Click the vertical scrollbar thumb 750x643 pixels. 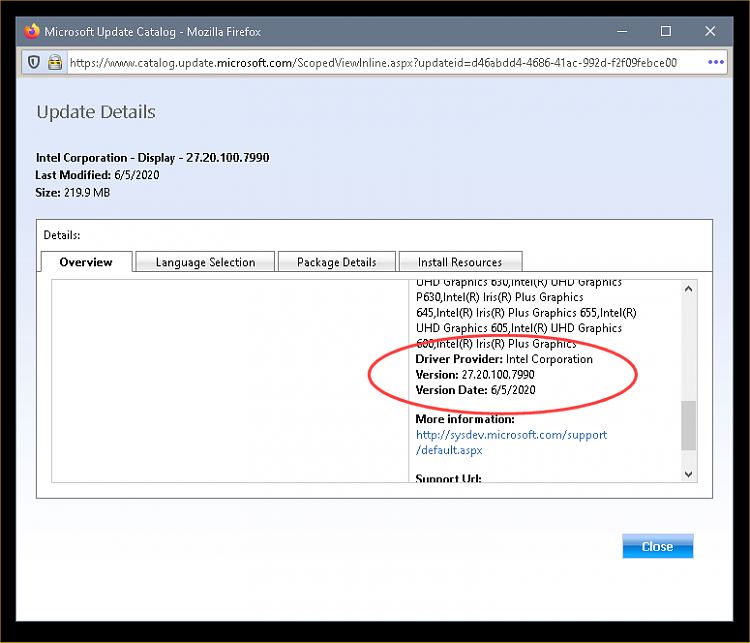click(x=688, y=425)
